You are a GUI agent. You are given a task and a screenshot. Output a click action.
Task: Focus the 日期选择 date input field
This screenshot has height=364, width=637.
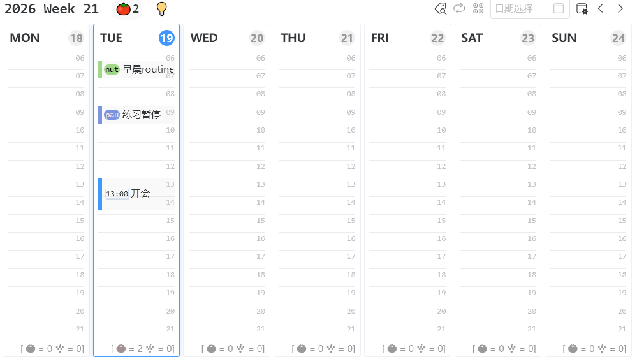point(530,9)
